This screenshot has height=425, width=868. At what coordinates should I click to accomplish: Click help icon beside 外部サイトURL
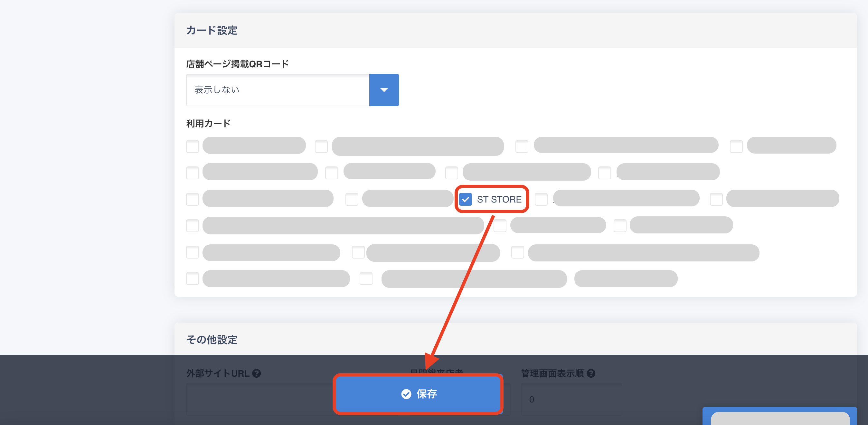[x=256, y=373]
